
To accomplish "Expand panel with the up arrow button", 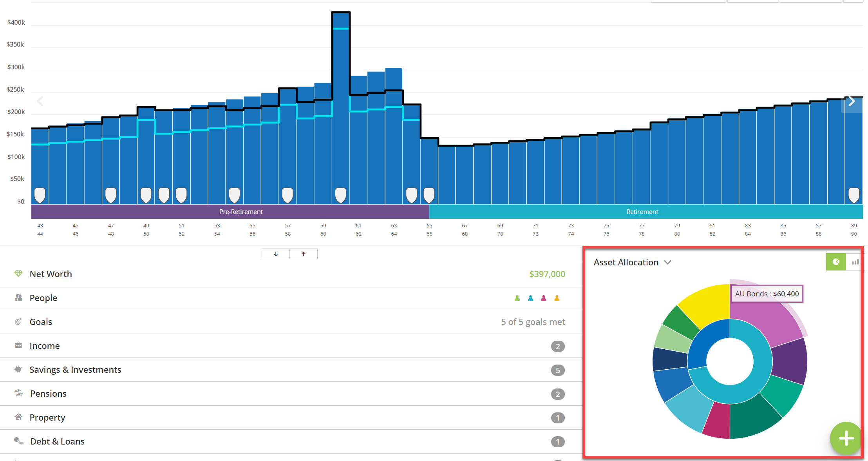I will pos(304,254).
